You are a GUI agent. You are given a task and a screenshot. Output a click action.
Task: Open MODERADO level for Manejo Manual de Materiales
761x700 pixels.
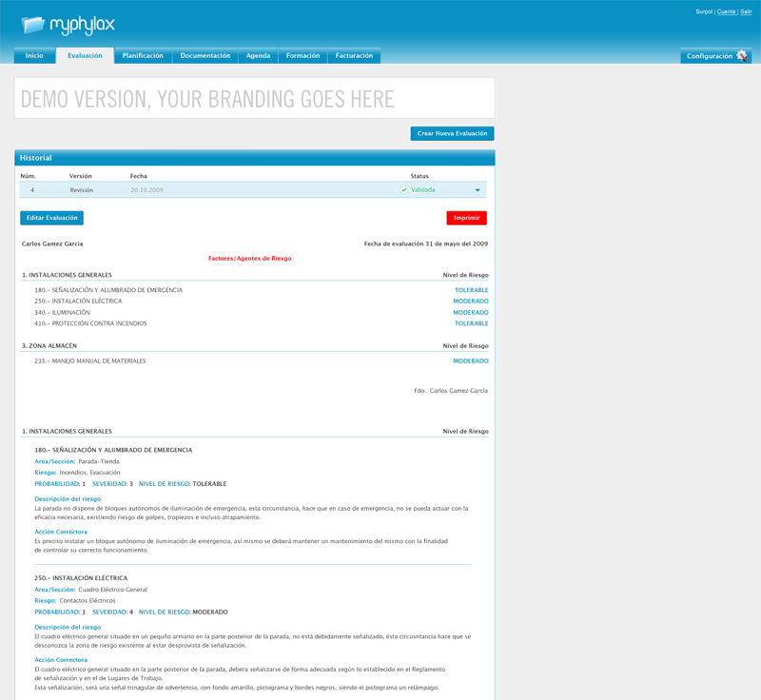click(x=470, y=361)
